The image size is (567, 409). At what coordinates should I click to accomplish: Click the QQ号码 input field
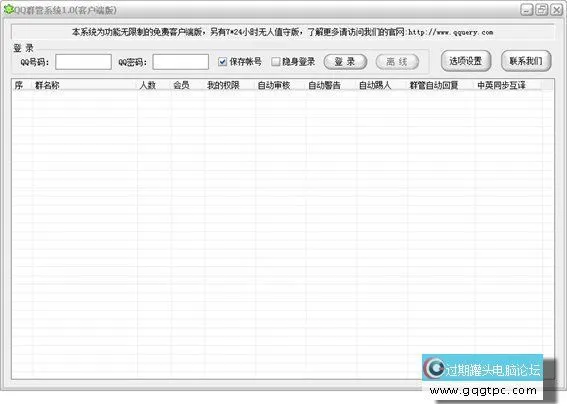(x=83, y=62)
